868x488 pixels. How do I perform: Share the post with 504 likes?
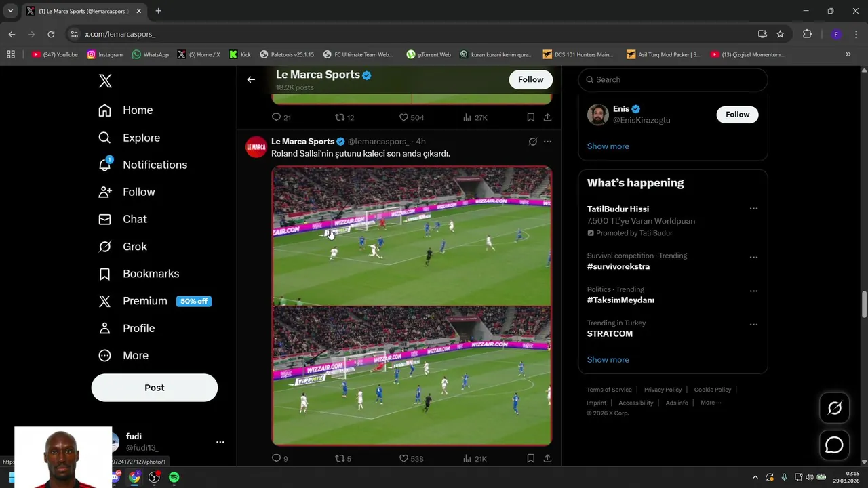point(547,117)
